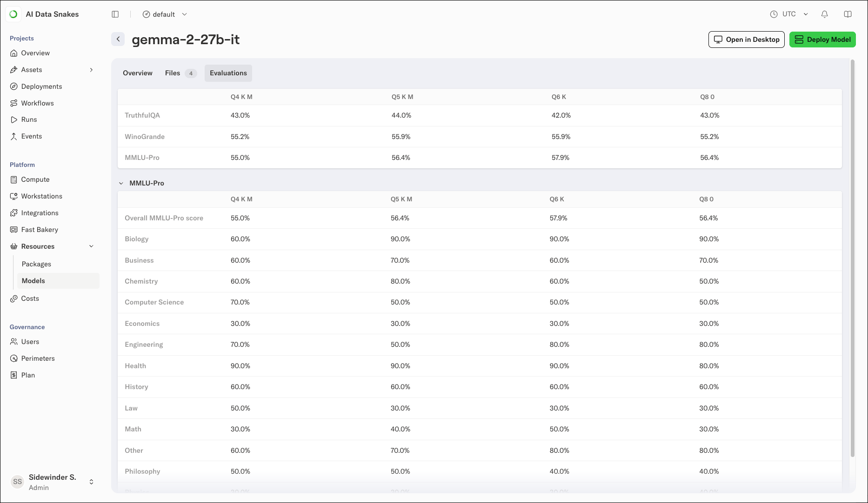This screenshot has height=503, width=868.
Task: Open the UTC timezone dropdown
Action: click(789, 14)
